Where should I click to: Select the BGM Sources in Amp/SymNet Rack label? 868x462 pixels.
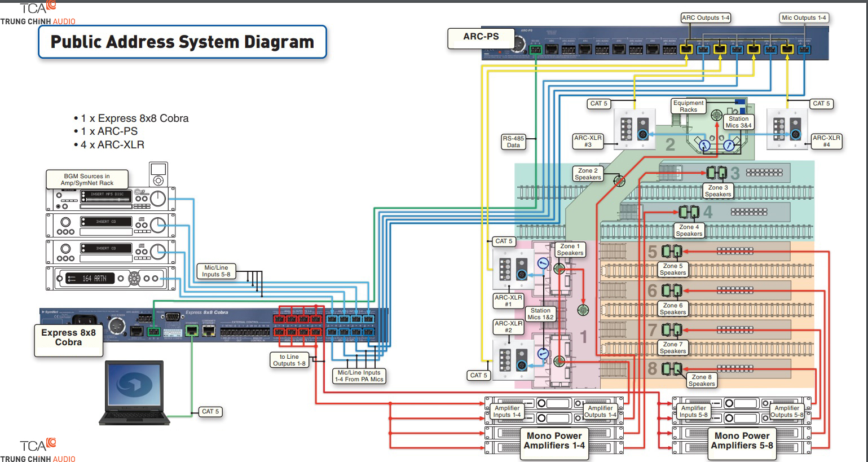pyautogui.click(x=87, y=179)
